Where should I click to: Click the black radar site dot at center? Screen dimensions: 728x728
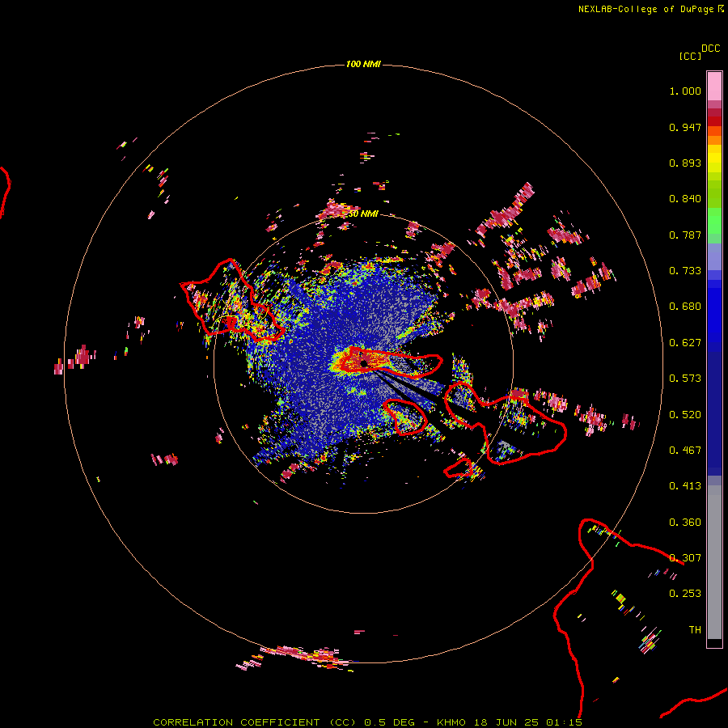coord(364,363)
